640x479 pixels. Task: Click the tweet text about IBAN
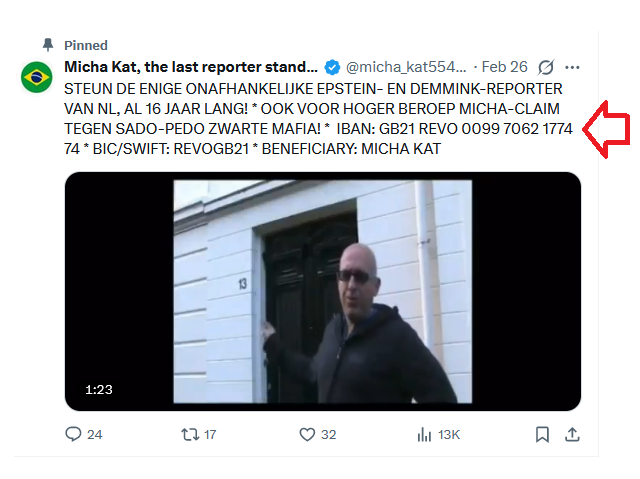click(318, 119)
